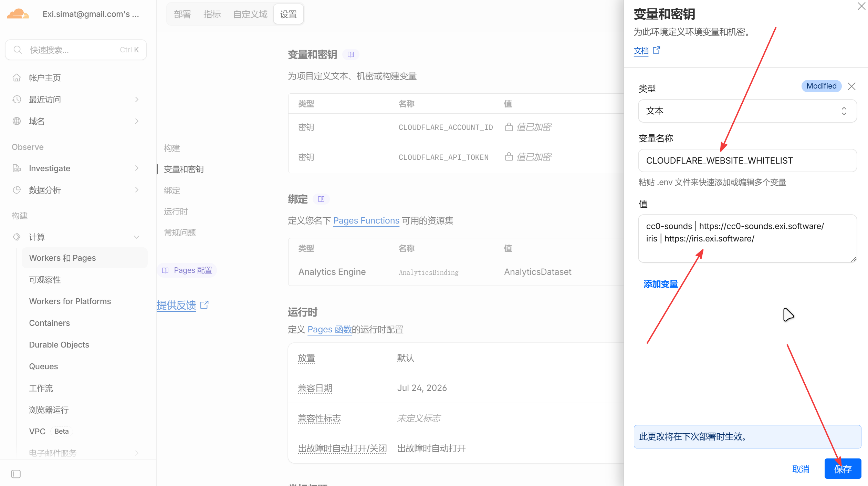Image resolution: width=868 pixels, height=486 pixels.
Task: Click the book icon in Pages 配置
Action: [x=165, y=270]
